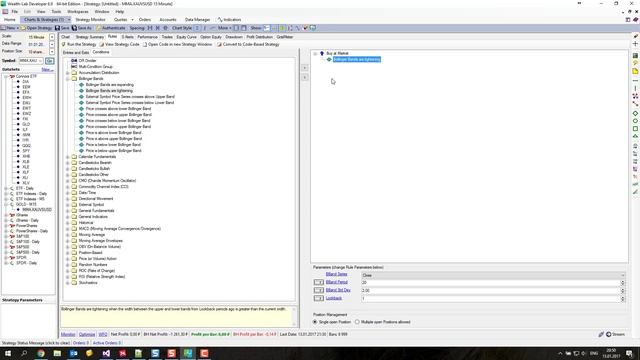Click the BBand Period value field
This screenshot has width=640, height=360.
490,282
